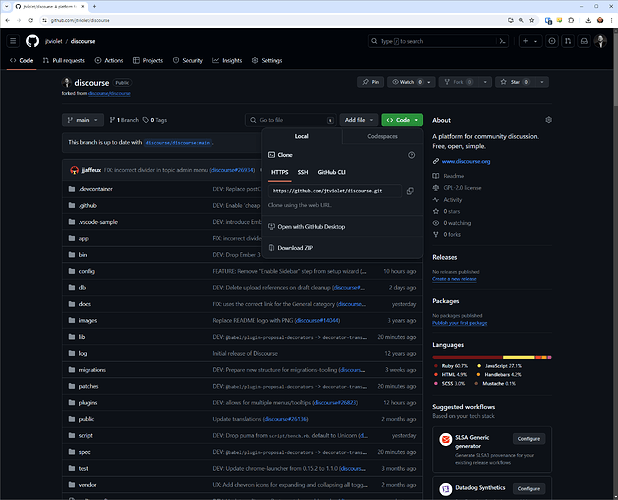618x500 pixels.
Task: Click the Activity pulse link in About
Action: pos(452,200)
